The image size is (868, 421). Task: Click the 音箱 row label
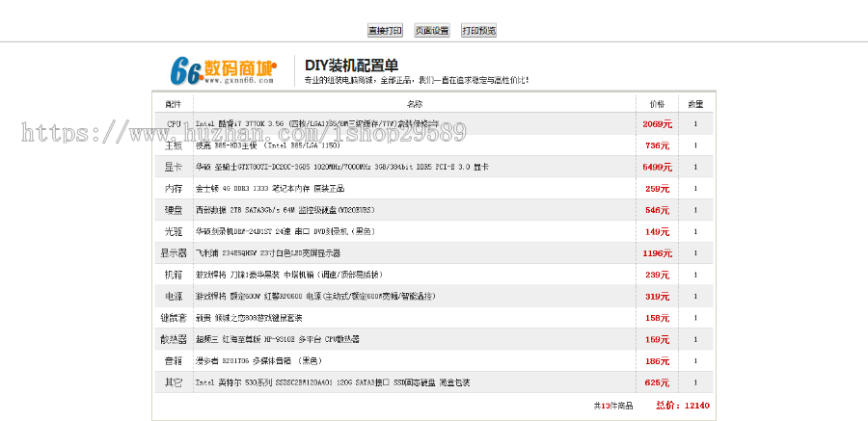(174, 361)
